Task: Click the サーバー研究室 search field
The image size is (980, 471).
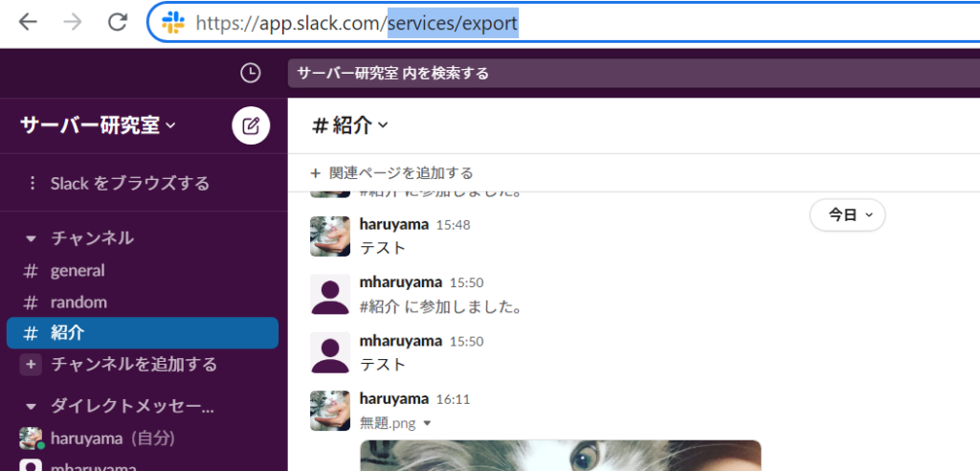Action: pyautogui.click(x=632, y=74)
